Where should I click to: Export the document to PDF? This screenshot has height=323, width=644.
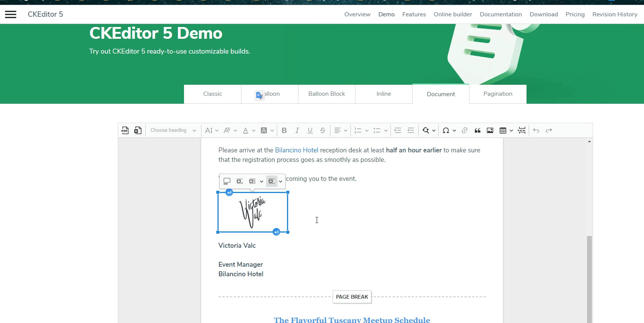(x=125, y=130)
